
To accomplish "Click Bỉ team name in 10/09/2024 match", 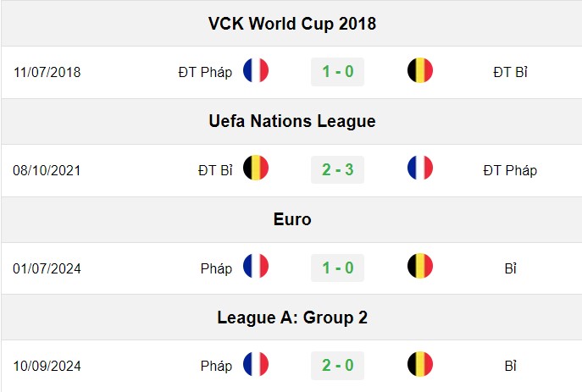I will pos(510,366).
